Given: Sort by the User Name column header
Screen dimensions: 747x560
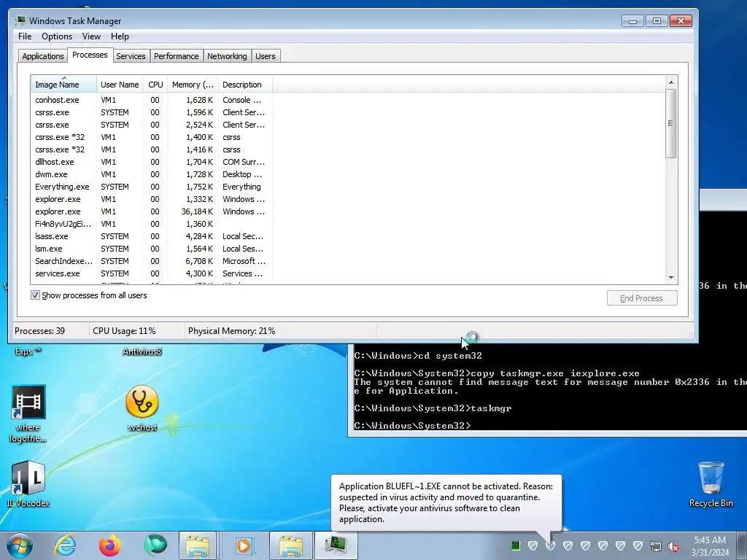Looking at the screenshot, I should [120, 85].
